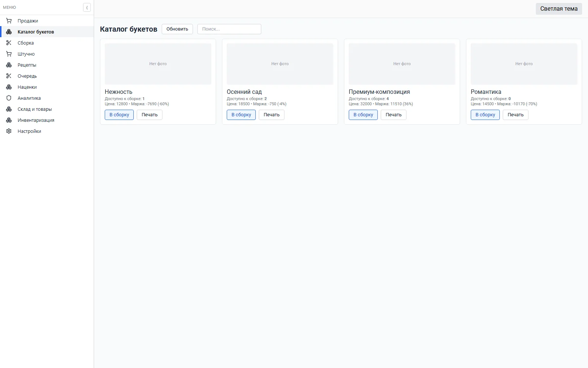Click the flower icon beside Наценки
Image resolution: width=588 pixels, height=368 pixels.
pyautogui.click(x=9, y=87)
